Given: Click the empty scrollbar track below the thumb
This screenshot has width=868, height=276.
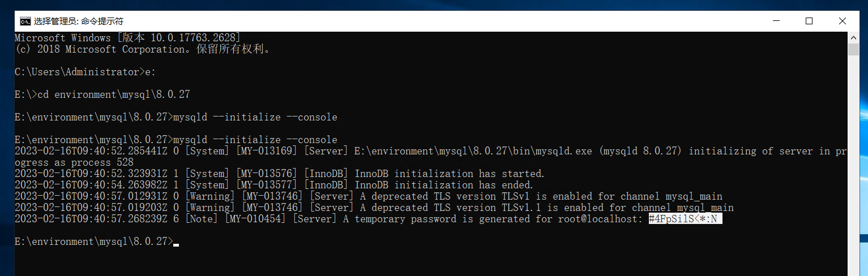Looking at the screenshot, I should [853, 164].
